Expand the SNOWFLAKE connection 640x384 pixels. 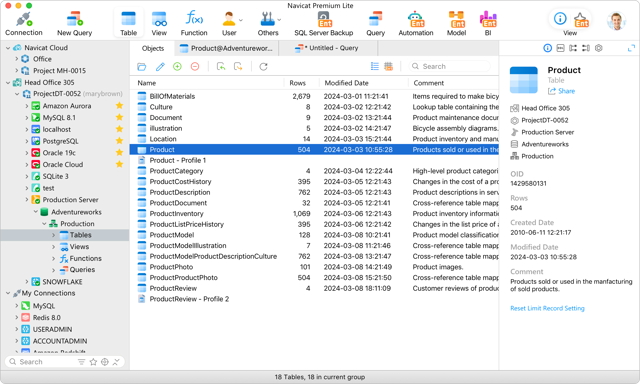[x=27, y=282]
